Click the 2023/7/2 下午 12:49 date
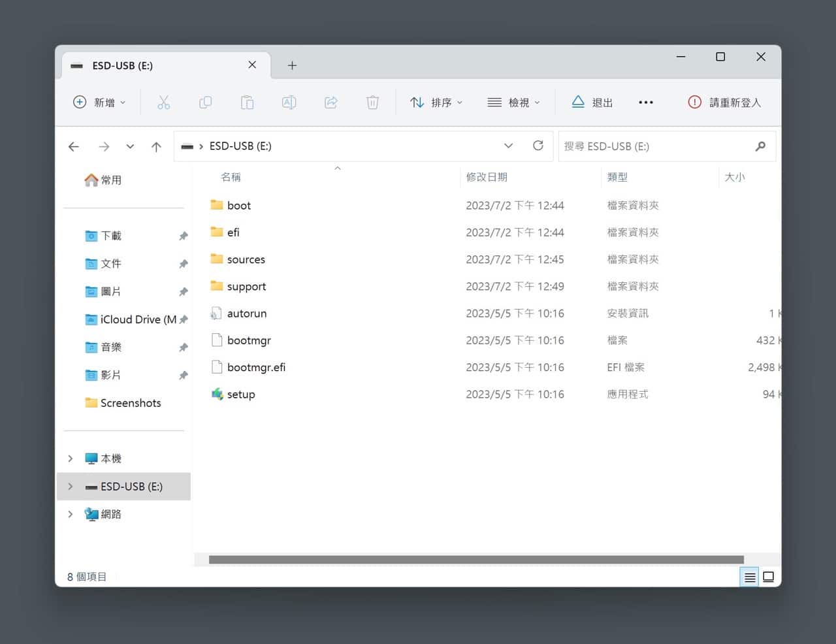Viewport: 836px width, 644px height. coord(515,286)
